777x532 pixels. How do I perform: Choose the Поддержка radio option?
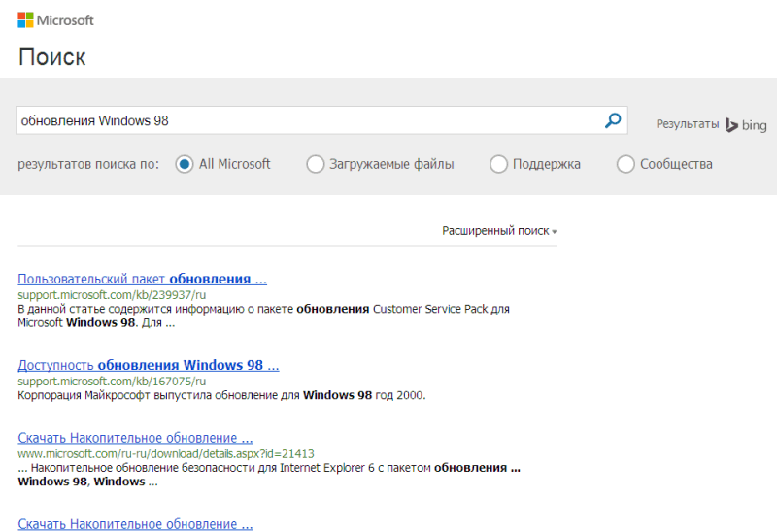click(x=498, y=164)
